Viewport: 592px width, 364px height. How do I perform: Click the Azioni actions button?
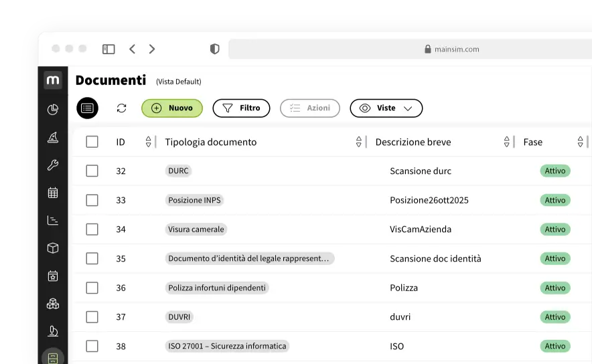310,108
